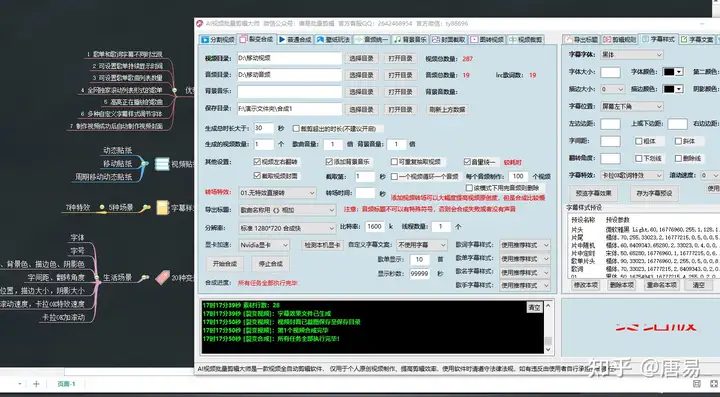
Task: Expand the Nvidia显卡 acceleration dropdown
Action: (264, 246)
